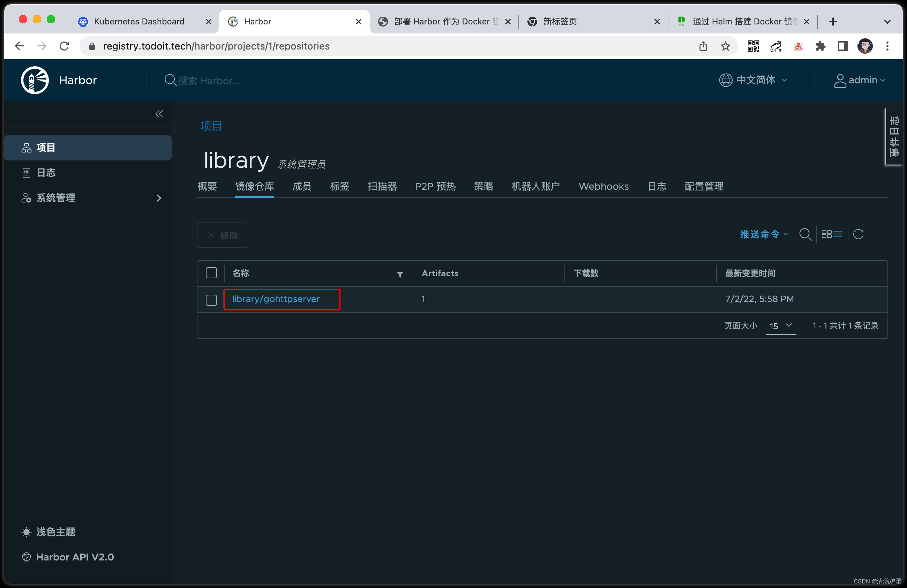The height and width of the screenshot is (588, 907).
Task: Switch to list view layout
Action: [837, 234]
